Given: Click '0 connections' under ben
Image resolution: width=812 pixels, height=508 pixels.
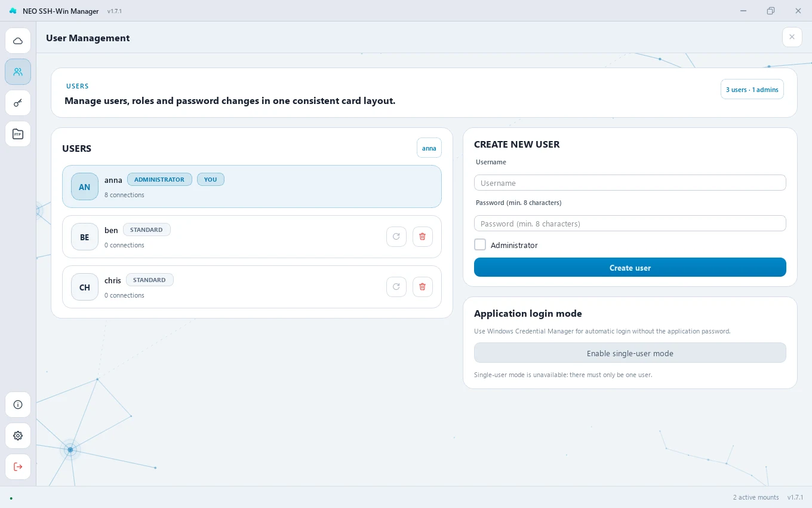Looking at the screenshot, I should [124, 245].
